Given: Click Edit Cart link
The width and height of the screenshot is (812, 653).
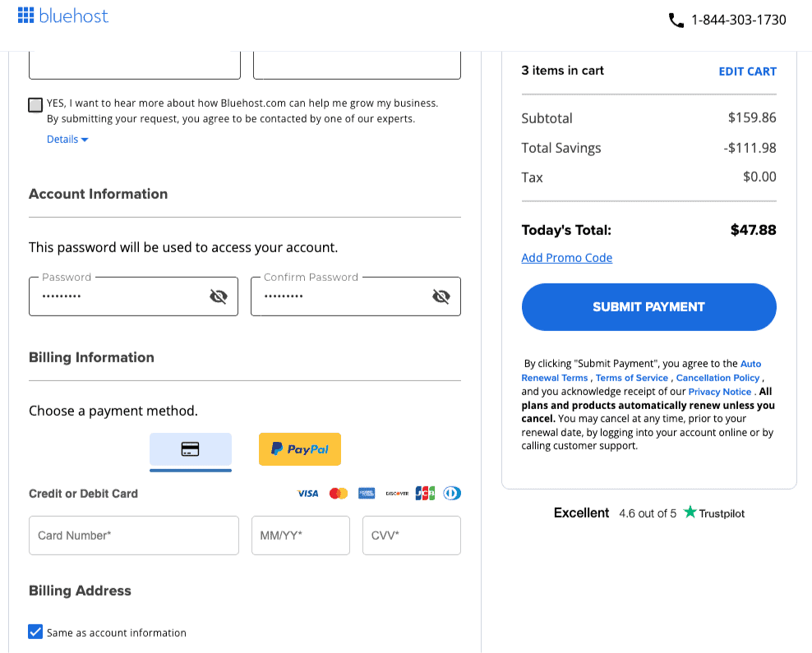Looking at the screenshot, I should (x=747, y=71).
